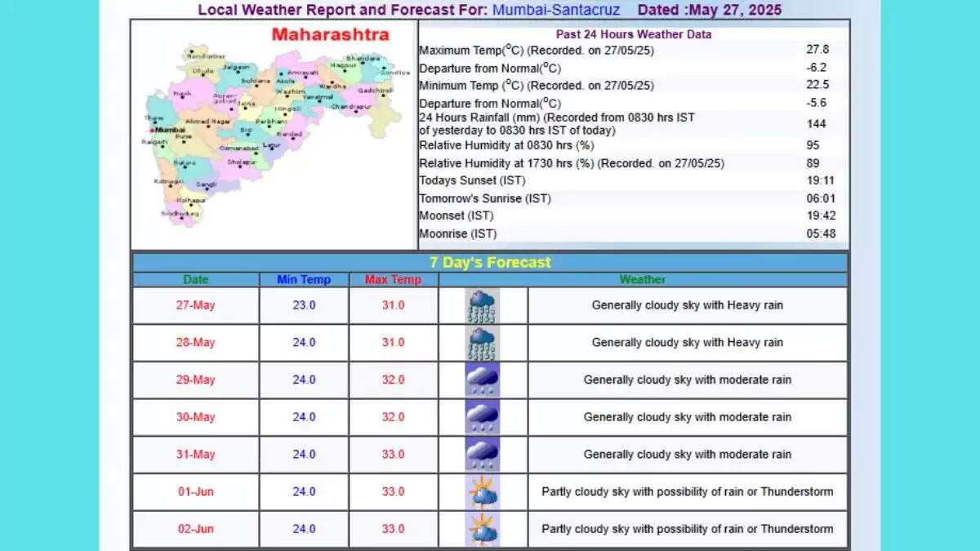
Task: Click the thunderstorm icon for 02-Jun
Action: [481, 528]
